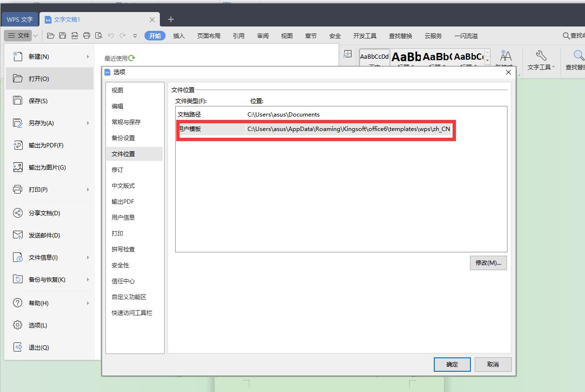Expand the 文字工具 dropdown arrow

click(x=553, y=67)
